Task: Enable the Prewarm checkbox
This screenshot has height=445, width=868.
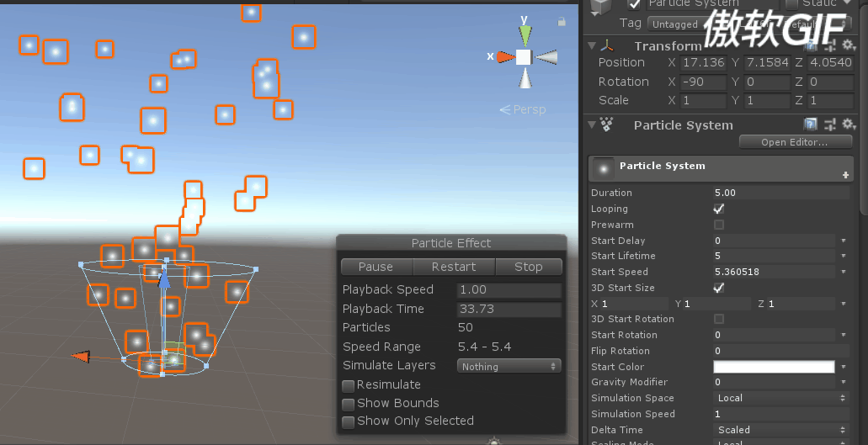Action: point(718,225)
